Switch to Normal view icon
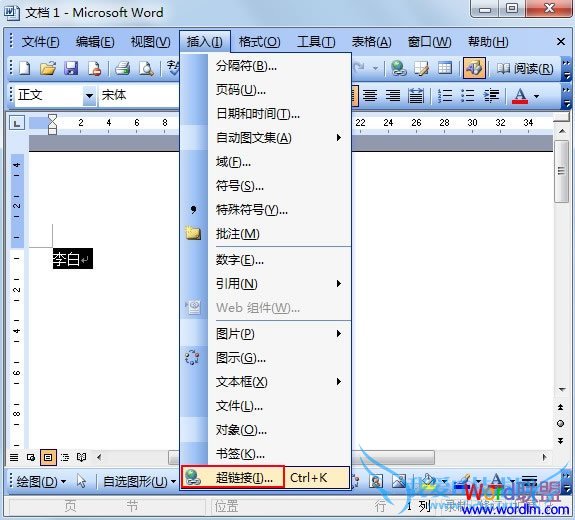This screenshot has width=575, height=520. [14, 457]
